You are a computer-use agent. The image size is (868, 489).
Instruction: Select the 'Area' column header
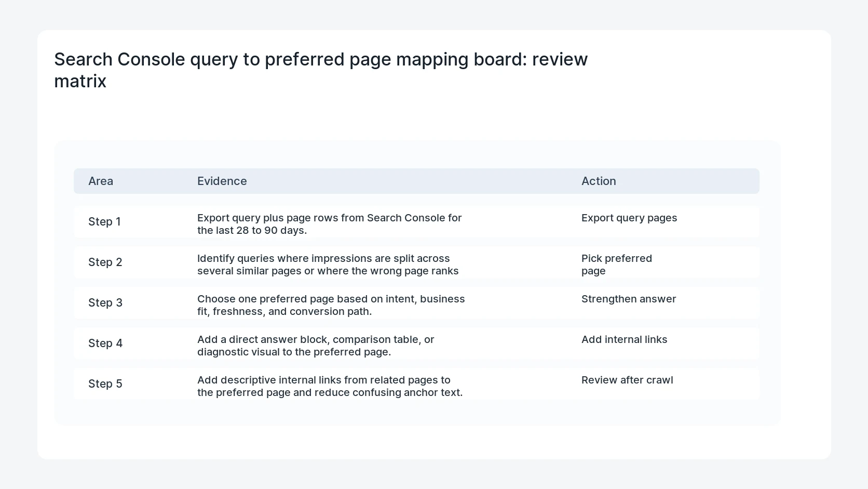(101, 181)
